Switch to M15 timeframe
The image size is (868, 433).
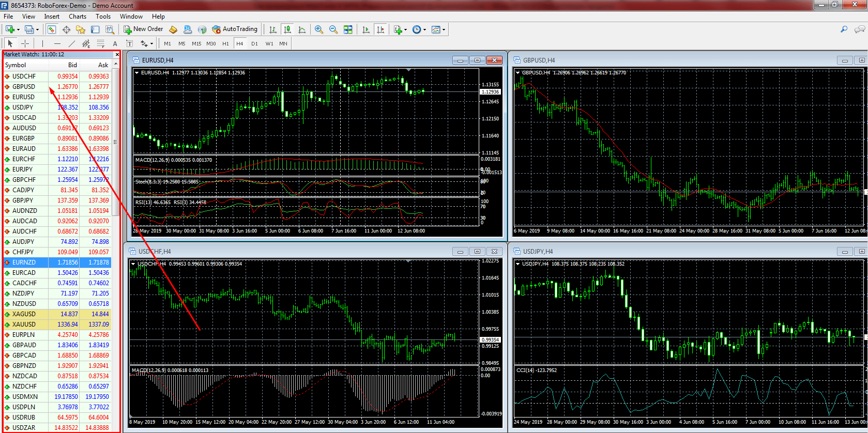(196, 44)
